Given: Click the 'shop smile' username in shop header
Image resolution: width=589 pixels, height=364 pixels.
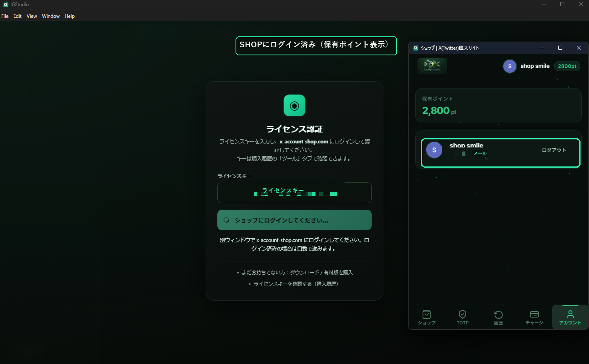Looking at the screenshot, I should 535,66.
